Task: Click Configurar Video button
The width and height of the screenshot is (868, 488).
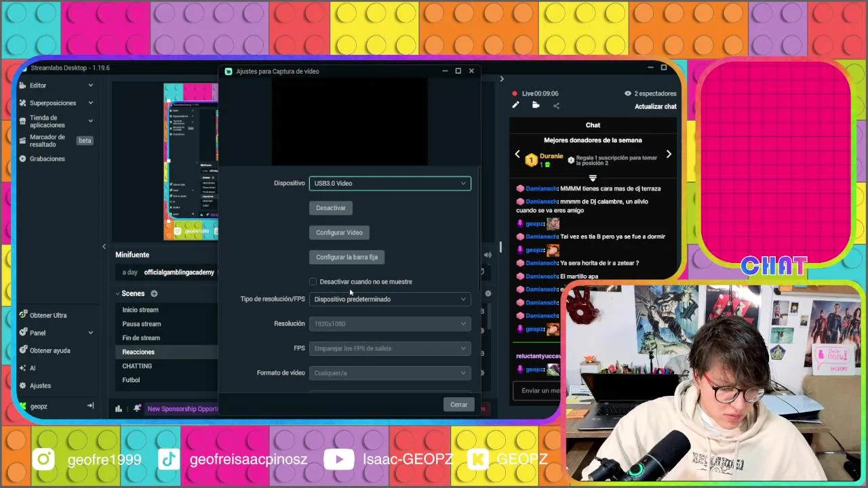Action: [x=339, y=232]
